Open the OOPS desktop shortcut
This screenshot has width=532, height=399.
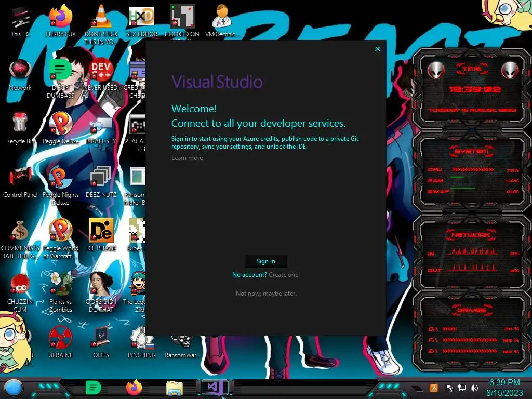coord(101,343)
